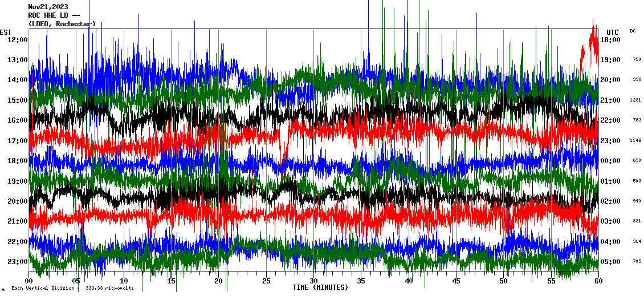
Task: Click the DC value 1281
Action: click(636, 100)
